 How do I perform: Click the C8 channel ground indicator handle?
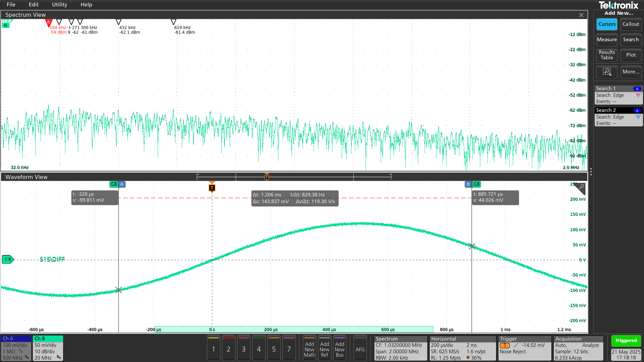click(x=8, y=259)
